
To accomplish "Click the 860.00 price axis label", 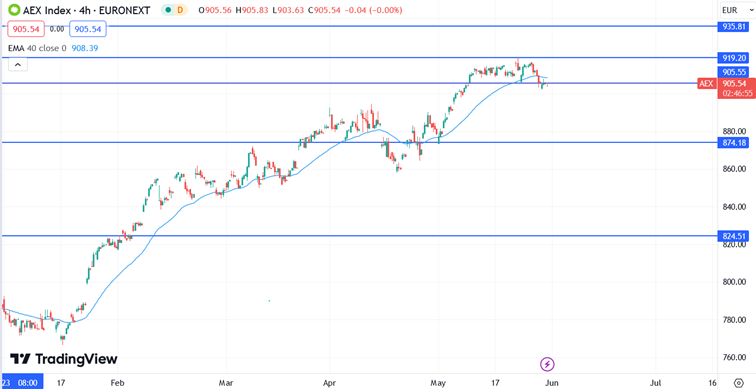I will pos(733,169).
